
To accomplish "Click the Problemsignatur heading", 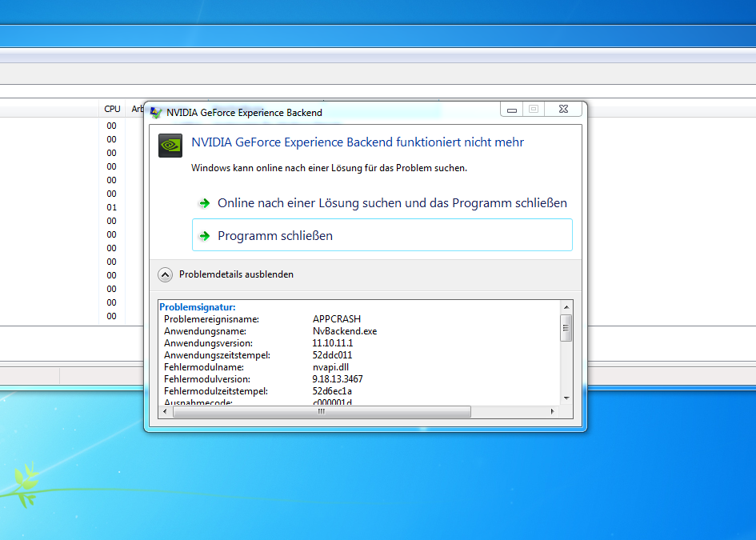I will point(198,307).
